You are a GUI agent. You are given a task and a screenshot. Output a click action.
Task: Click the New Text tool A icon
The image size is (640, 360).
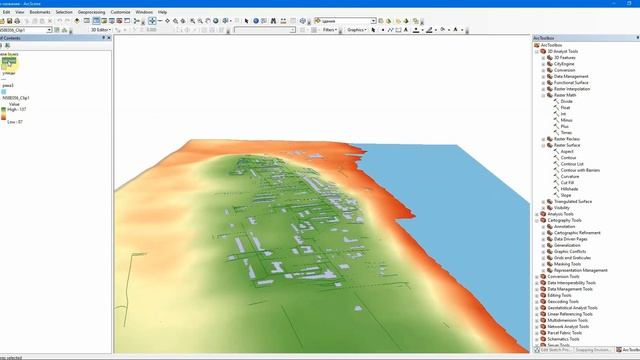tap(406, 30)
